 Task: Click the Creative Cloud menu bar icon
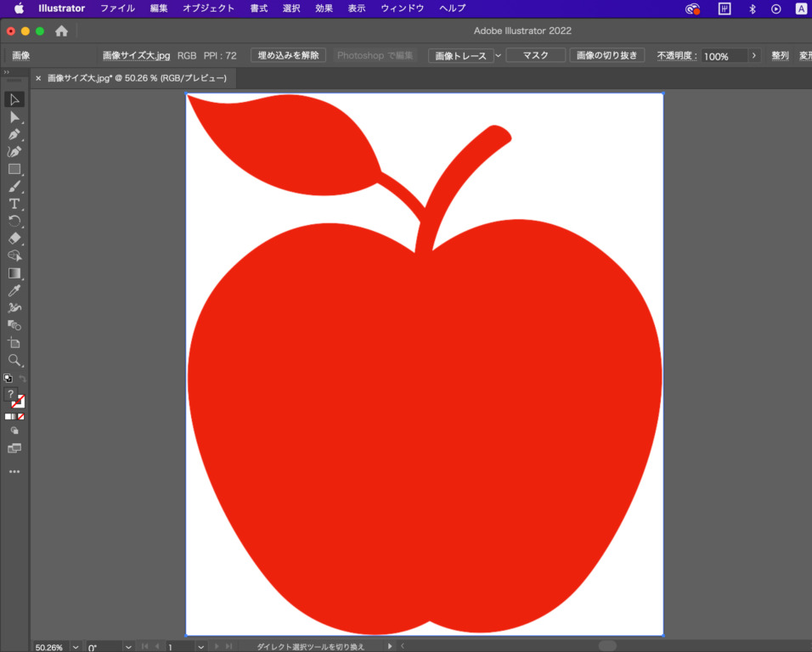(692, 8)
